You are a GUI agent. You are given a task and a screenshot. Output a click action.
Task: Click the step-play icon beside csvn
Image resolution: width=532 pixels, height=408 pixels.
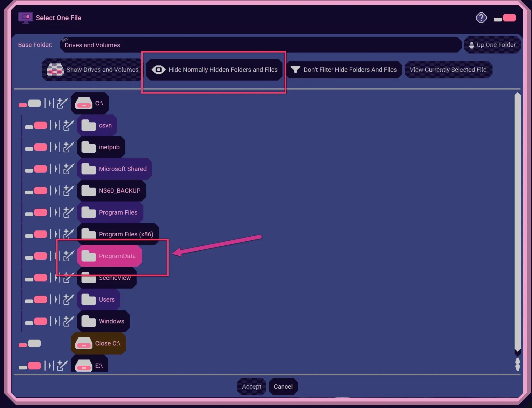tap(55, 125)
